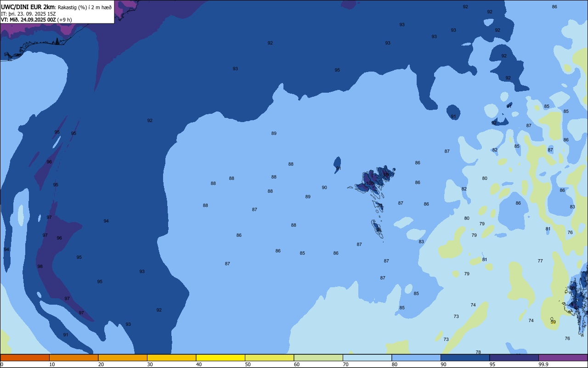Click the dark blue 90–95 legend segment

point(465,357)
